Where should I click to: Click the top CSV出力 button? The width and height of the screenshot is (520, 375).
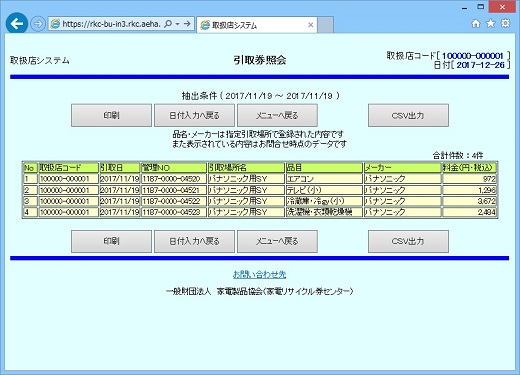click(x=408, y=115)
